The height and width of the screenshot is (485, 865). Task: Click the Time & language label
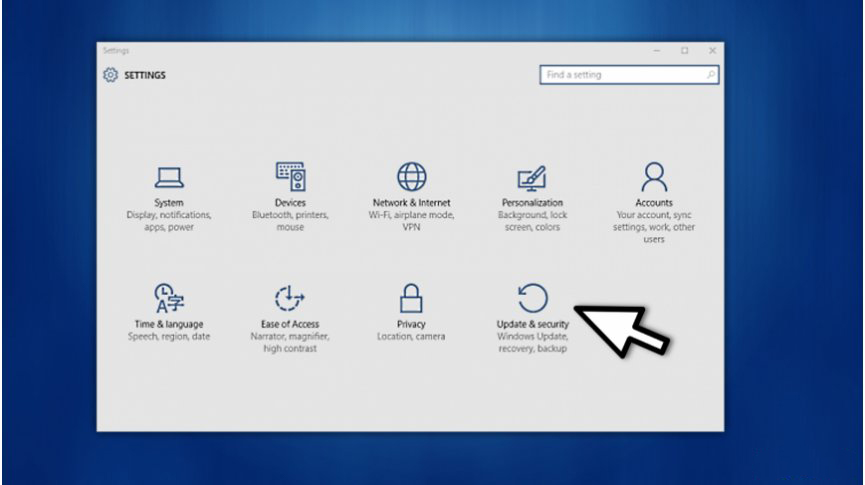tap(169, 324)
